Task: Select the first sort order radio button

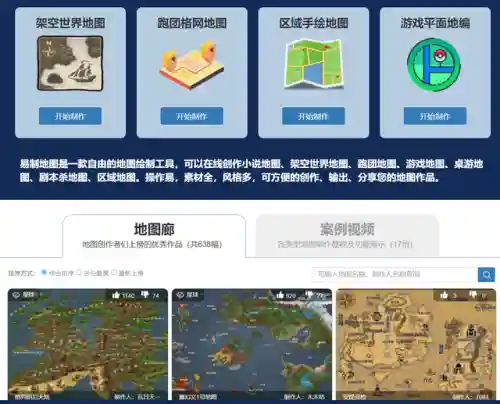Action: point(44,272)
